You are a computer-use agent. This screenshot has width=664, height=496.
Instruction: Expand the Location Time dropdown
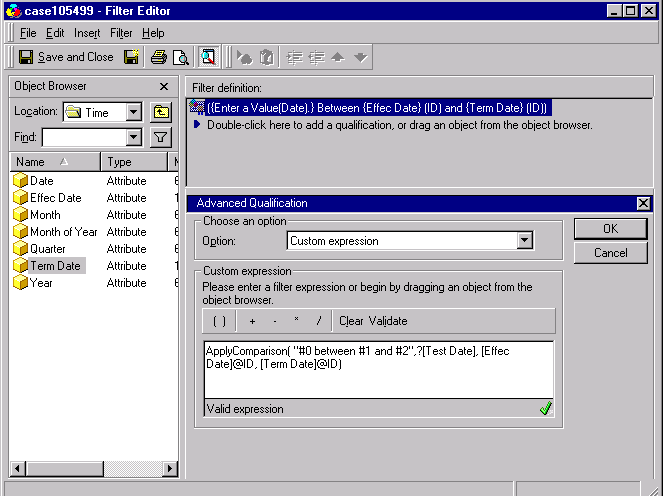tap(134, 112)
